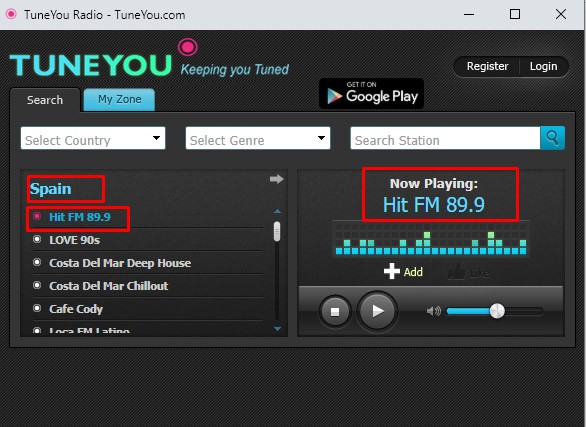Switch to the My Zone tab
Image resolution: width=586 pixels, height=427 pixels.
(119, 99)
